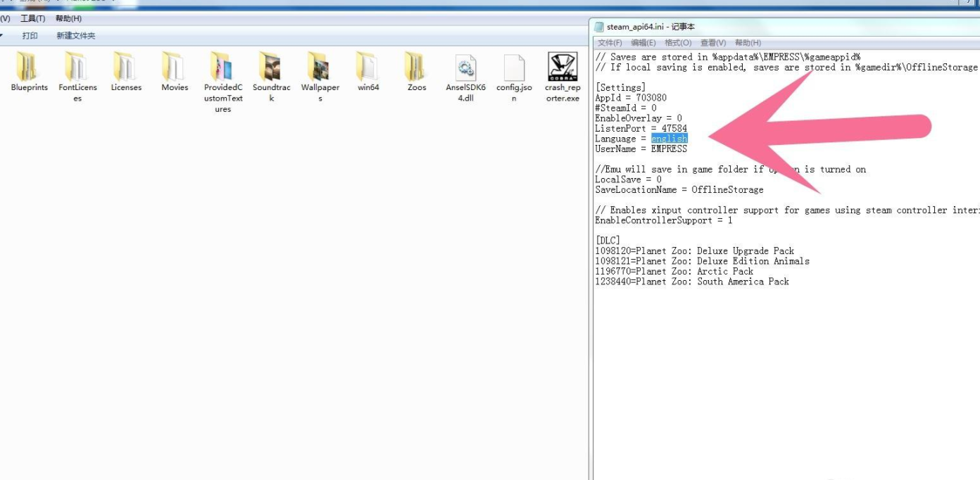Open the FontLicenses folder
This screenshot has height=480, width=980.
coord(77,77)
